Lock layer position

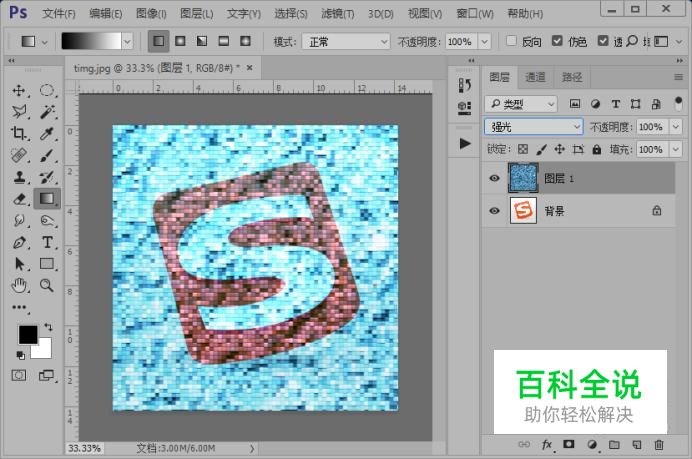click(560, 149)
